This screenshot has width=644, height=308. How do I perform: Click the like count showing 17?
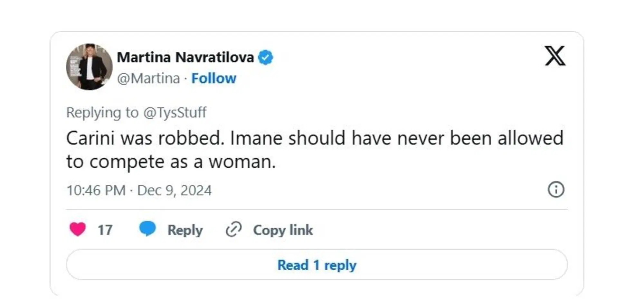(x=106, y=230)
